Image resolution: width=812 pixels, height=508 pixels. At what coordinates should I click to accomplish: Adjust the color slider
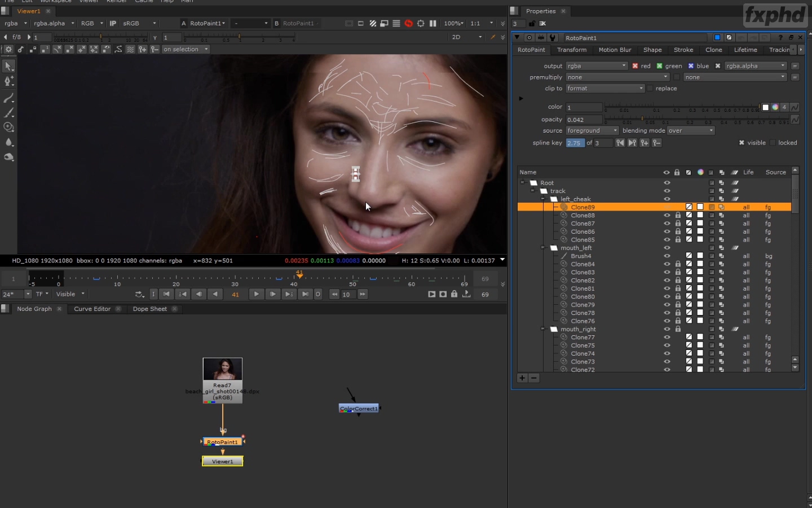tap(682, 107)
